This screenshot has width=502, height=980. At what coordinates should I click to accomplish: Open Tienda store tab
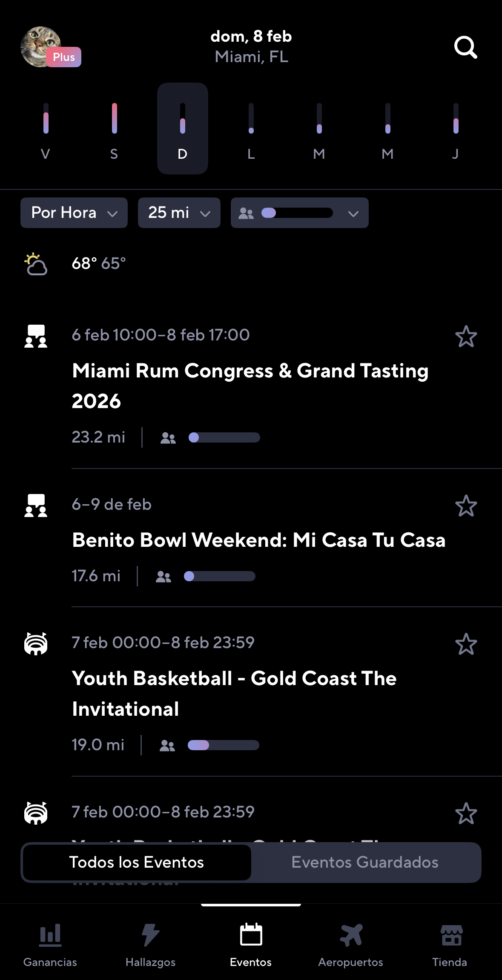point(450,943)
